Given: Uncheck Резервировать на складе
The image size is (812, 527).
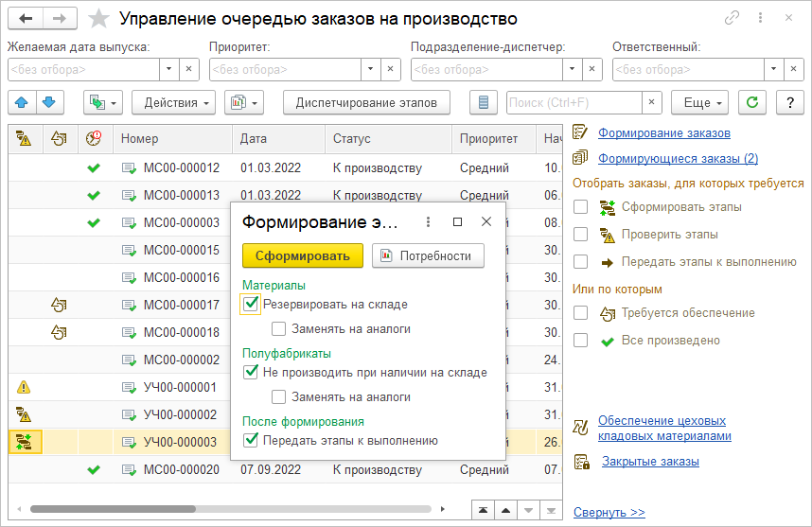Looking at the screenshot, I should 251,305.
